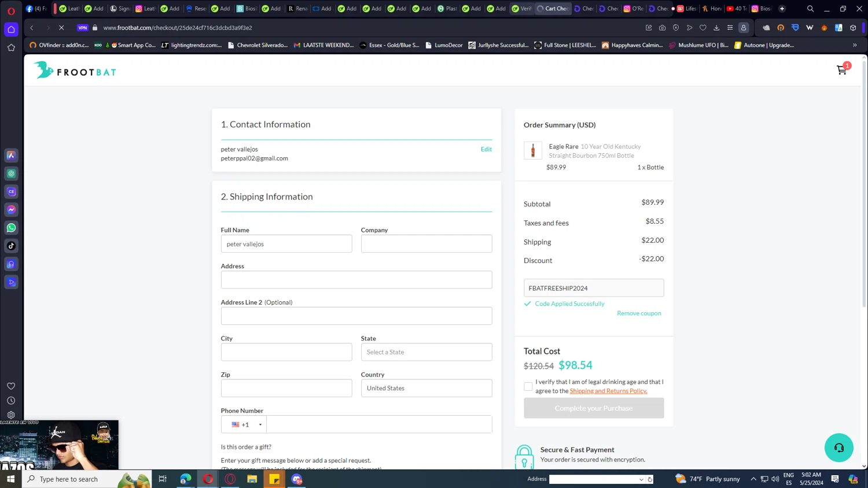Add page to bookmarks with heart icon

(703, 28)
